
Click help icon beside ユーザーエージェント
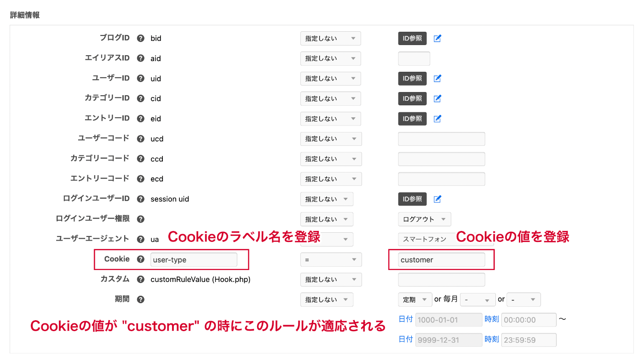coord(141,239)
